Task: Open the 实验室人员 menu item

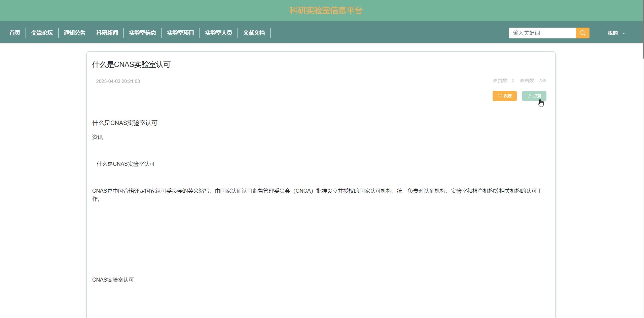Action: click(219, 33)
